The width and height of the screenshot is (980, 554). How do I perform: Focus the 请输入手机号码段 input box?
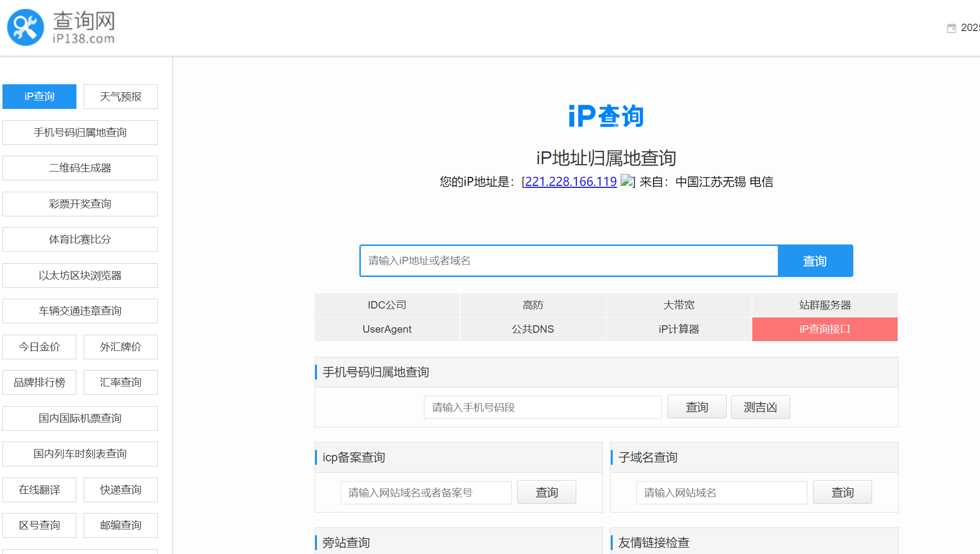click(x=542, y=407)
